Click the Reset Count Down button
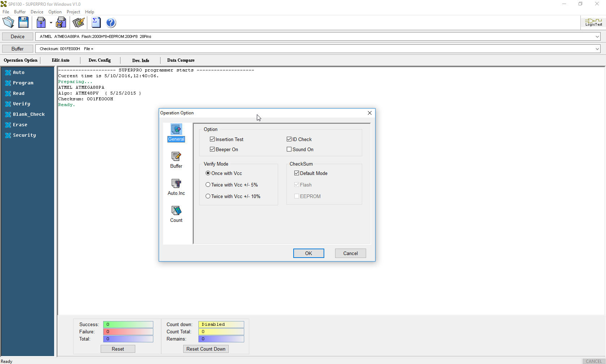Viewport: 606px width, 364px height. click(206, 349)
